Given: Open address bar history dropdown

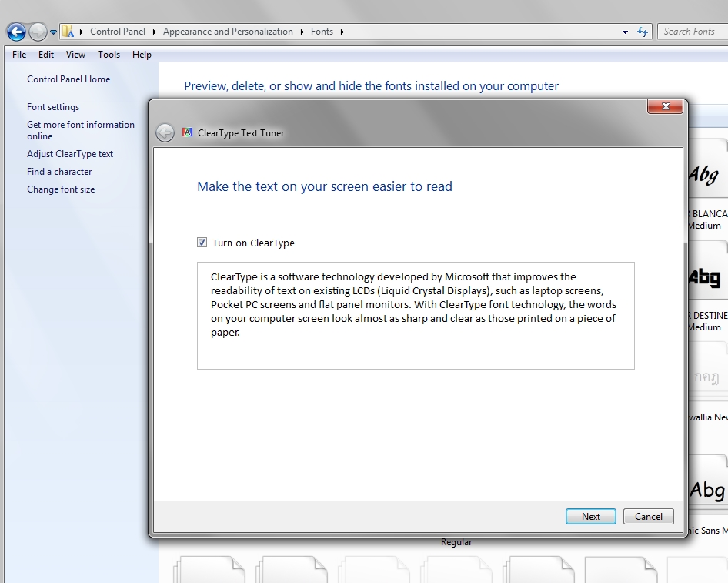Looking at the screenshot, I should (625, 32).
